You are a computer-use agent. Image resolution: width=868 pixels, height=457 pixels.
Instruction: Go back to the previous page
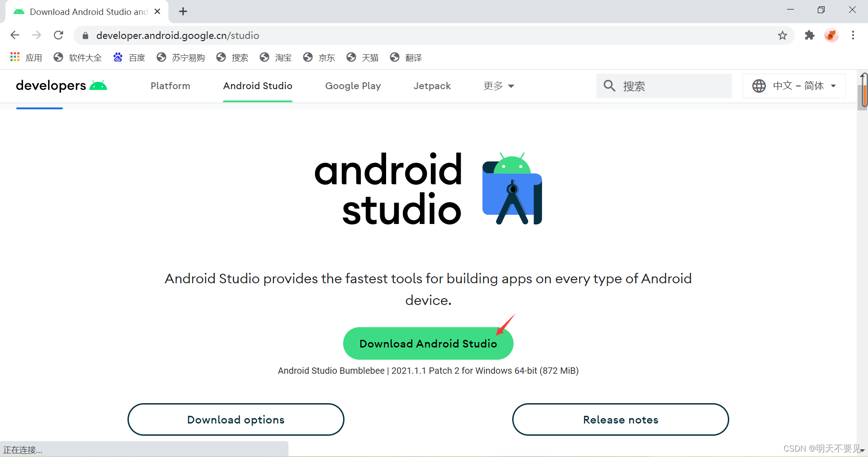tap(15, 35)
